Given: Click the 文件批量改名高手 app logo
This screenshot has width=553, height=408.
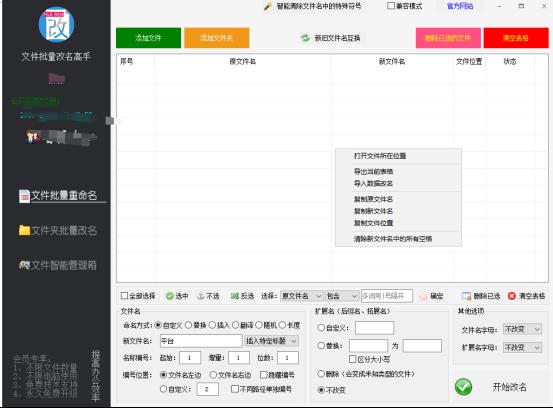Looking at the screenshot, I should tap(56, 25).
